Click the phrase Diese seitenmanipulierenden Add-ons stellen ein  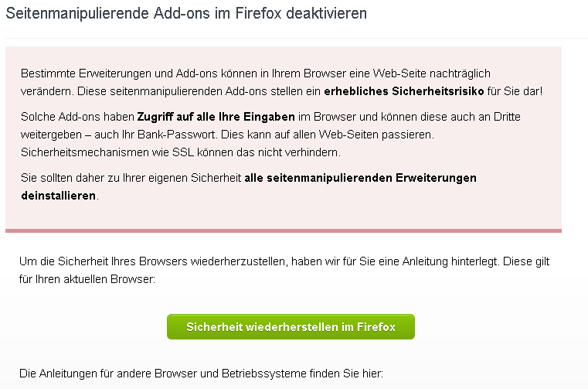point(199,91)
